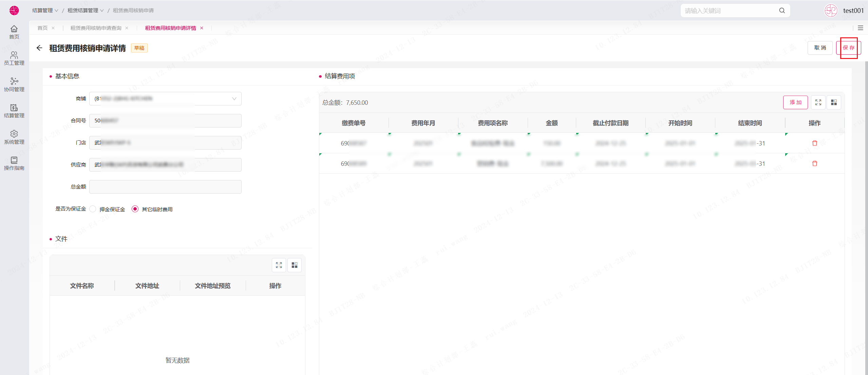Screen dimensions: 868x375
Task: Click the 添加 button
Action: pos(795,102)
